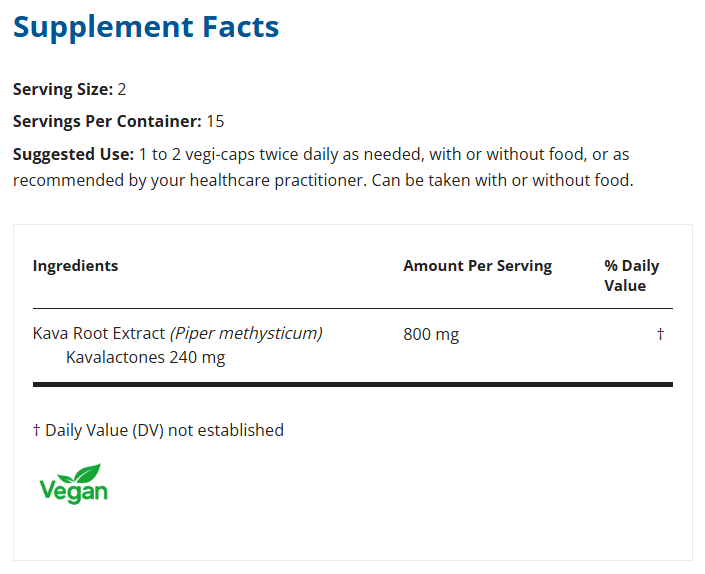
Task: Click the Amount Per Serving column header
Action: [x=477, y=266]
